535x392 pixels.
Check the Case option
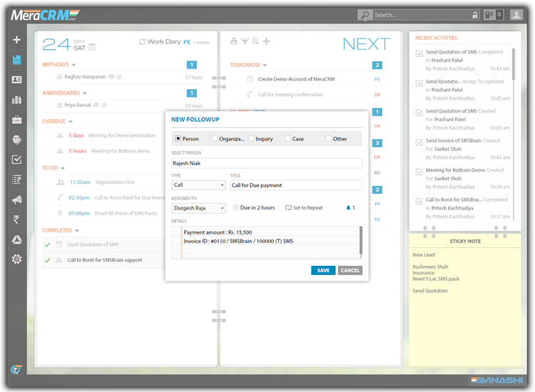(288, 139)
